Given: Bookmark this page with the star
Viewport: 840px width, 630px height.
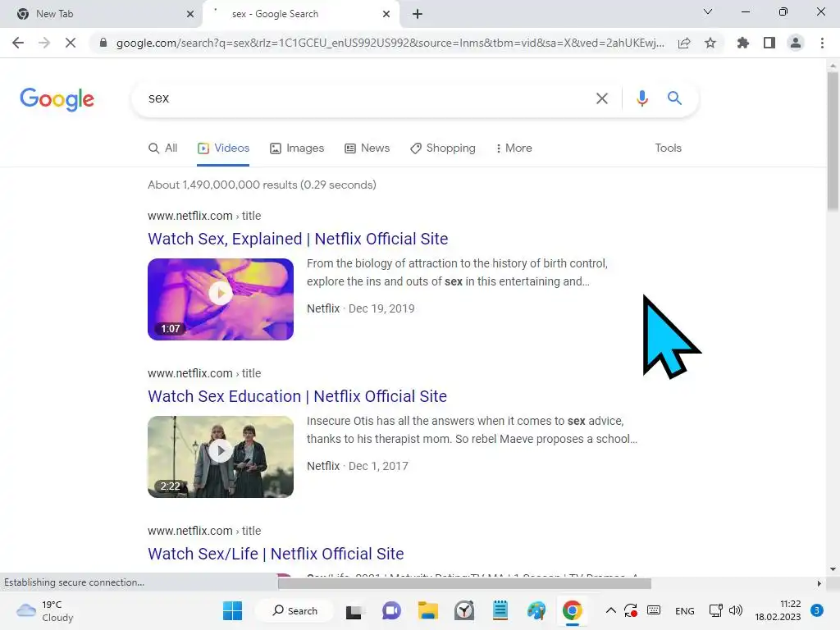Looking at the screenshot, I should tap(710, 43).
